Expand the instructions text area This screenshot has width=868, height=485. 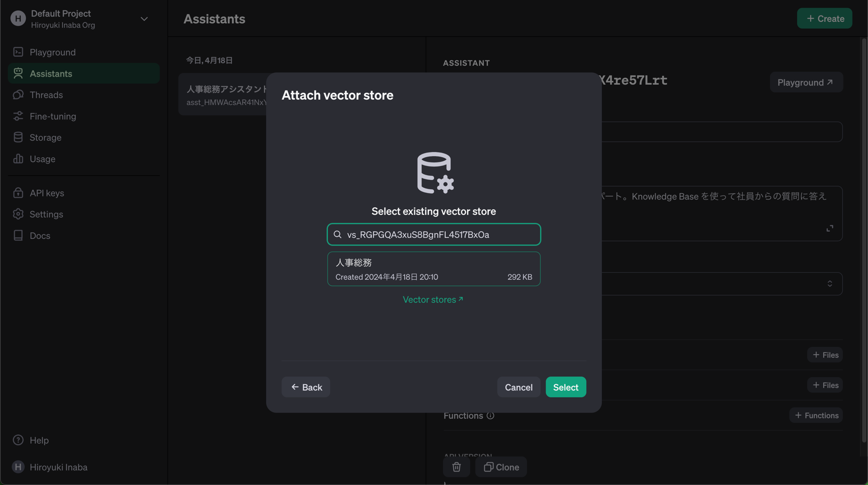point(830,228)
